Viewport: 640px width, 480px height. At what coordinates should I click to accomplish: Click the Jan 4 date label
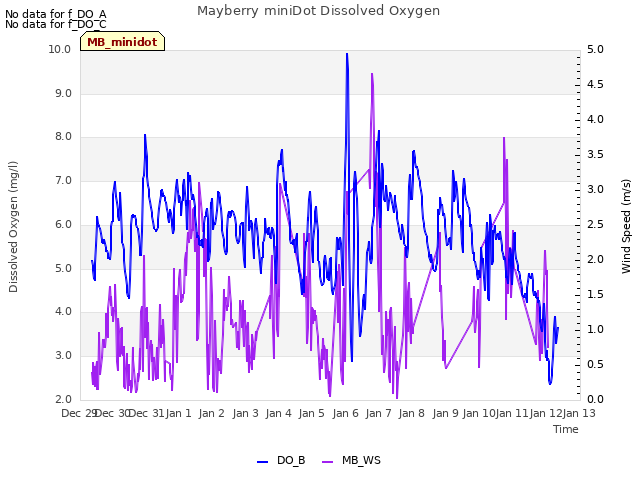(x=279, y=413)
